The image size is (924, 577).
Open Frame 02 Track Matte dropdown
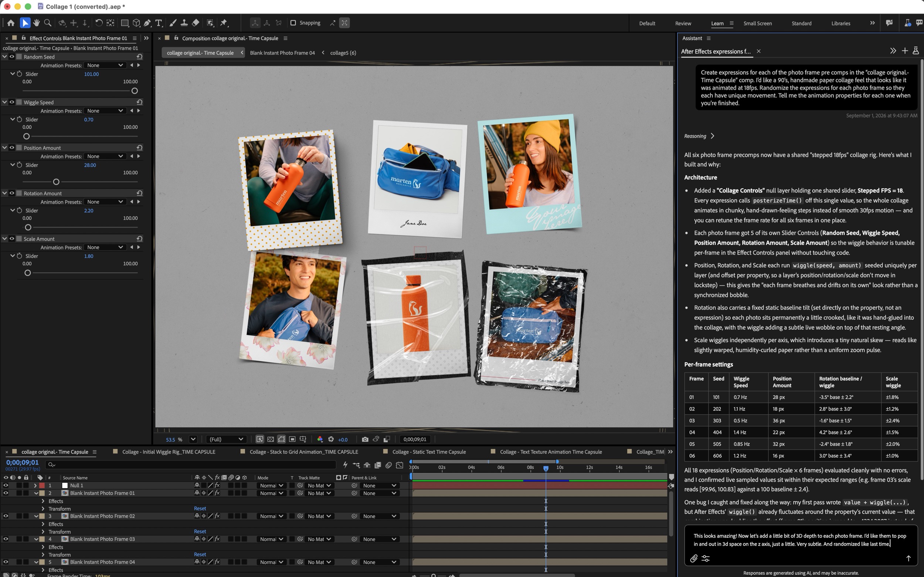[319, 516]
